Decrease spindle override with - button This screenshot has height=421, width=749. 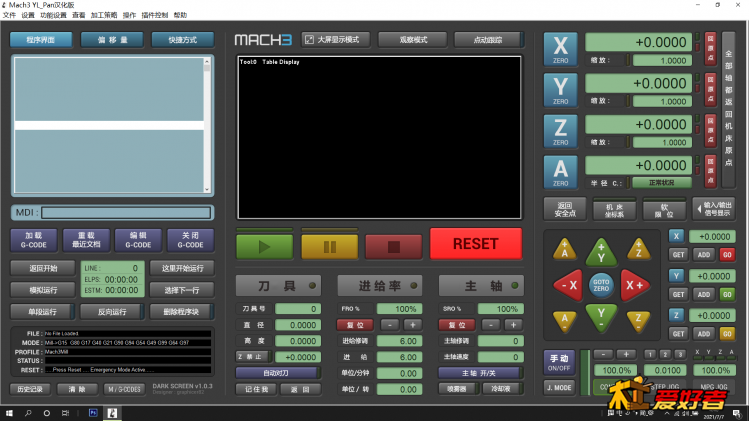tap(491, 325)
